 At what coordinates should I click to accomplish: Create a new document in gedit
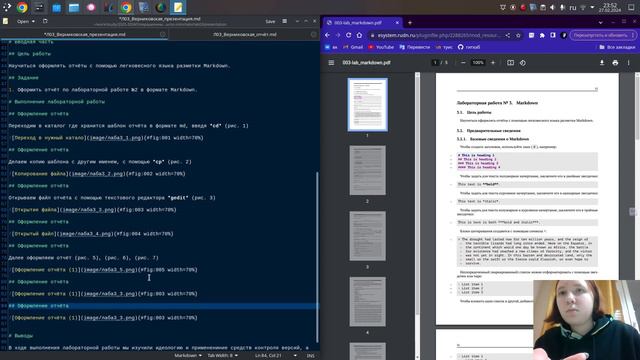tap(45, 21)
